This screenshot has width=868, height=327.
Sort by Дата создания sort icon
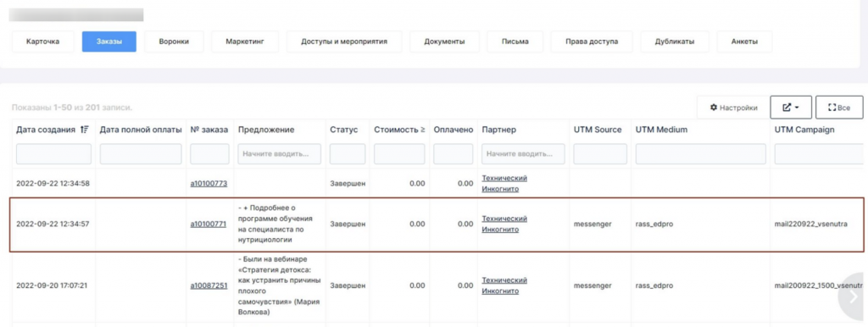[85, 130]
